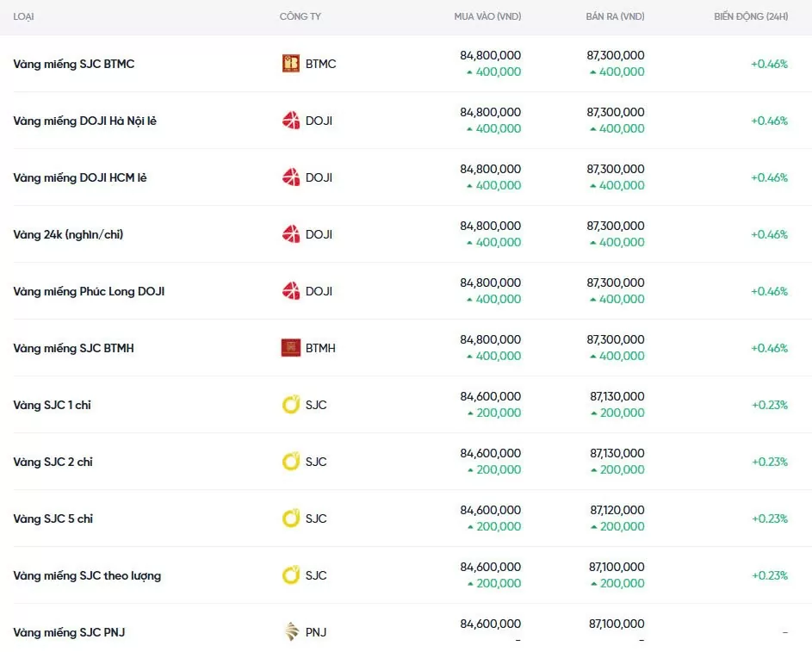Click buy price 84,600,000 in PNJ row

pos(491,624)
